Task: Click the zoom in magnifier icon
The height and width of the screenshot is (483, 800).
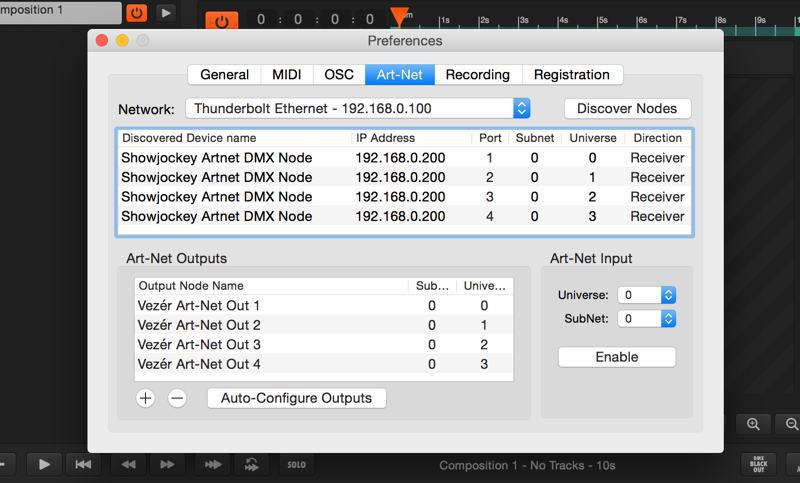Action: [x=754, y=424]
